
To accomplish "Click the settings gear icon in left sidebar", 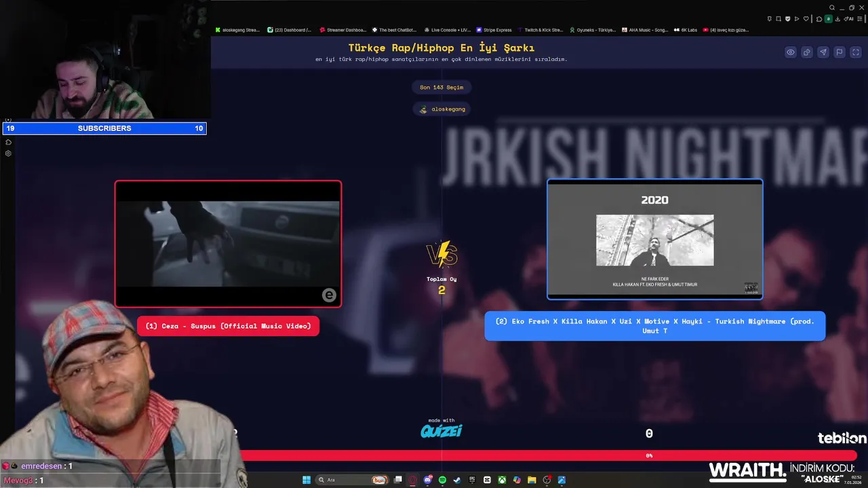I will [8, 153].
